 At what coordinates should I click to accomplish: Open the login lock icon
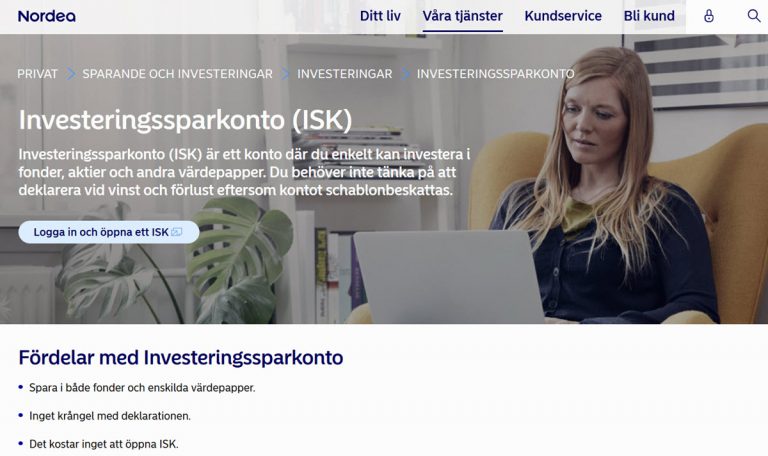[x=709, y=16]
